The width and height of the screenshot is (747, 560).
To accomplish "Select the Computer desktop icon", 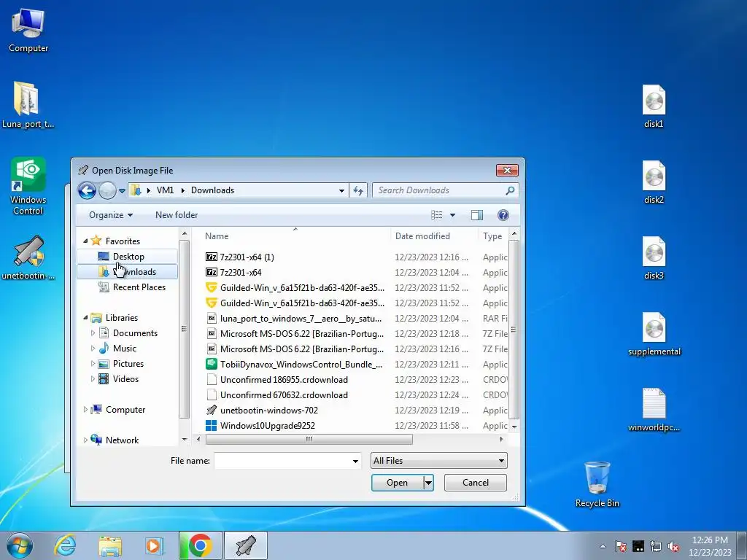I will click(28, 30).
